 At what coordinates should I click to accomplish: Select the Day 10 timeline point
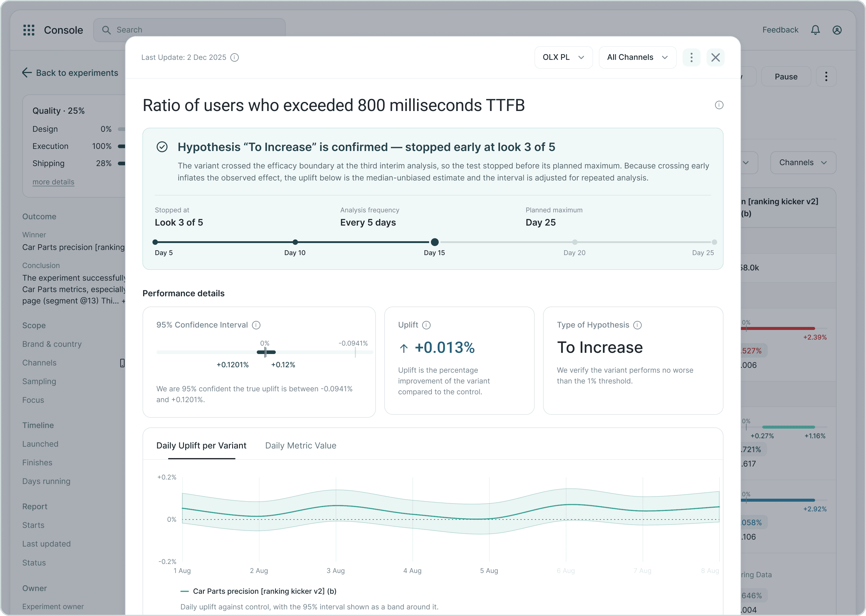pyautogui.click(x=295, y=242)
